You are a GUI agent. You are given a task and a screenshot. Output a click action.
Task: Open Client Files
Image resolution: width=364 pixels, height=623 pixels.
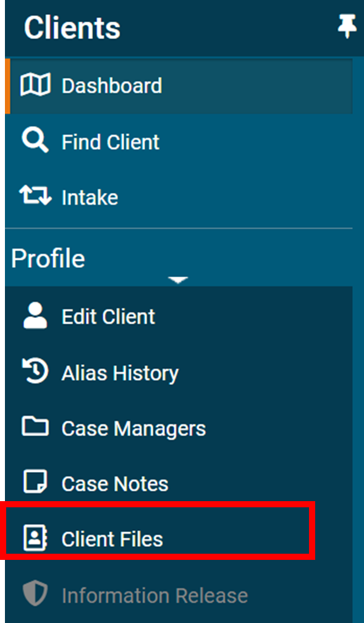coord(112,539)
